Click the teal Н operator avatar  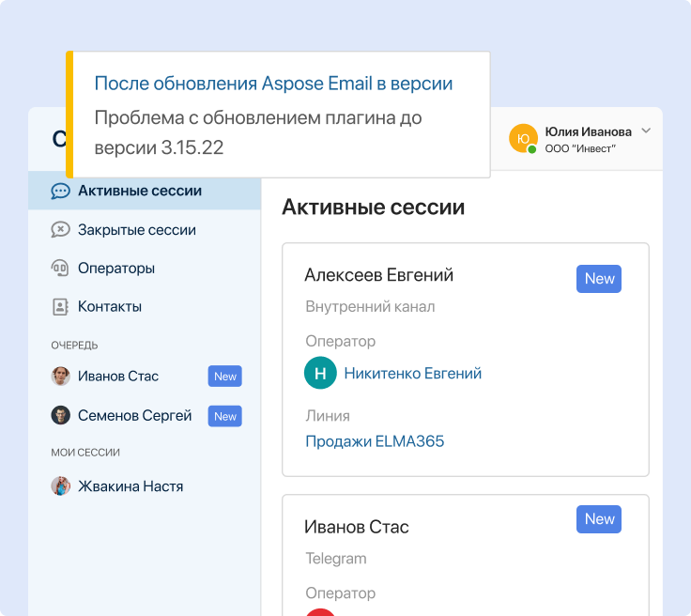point(320,373)
